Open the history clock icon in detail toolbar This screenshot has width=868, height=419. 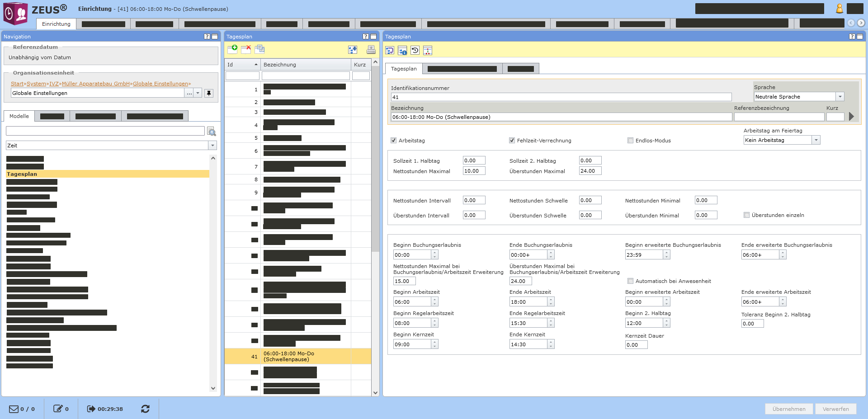point(415,50)
